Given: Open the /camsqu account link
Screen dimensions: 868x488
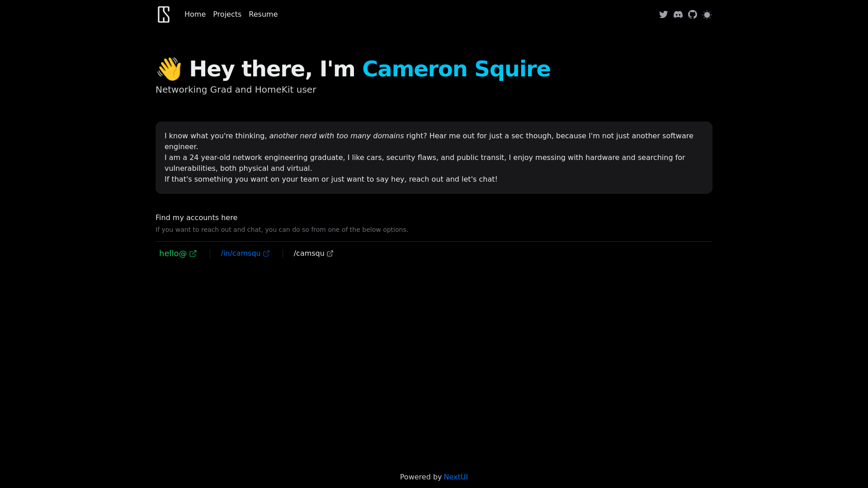Looking at the screenshot, I should pyautogui.click(x=313, y=253).
